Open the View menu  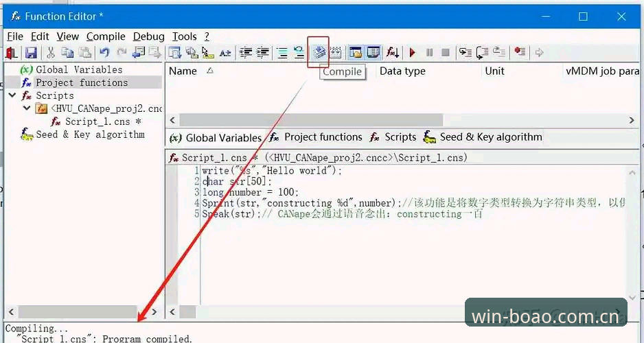(x=68, y=36)
